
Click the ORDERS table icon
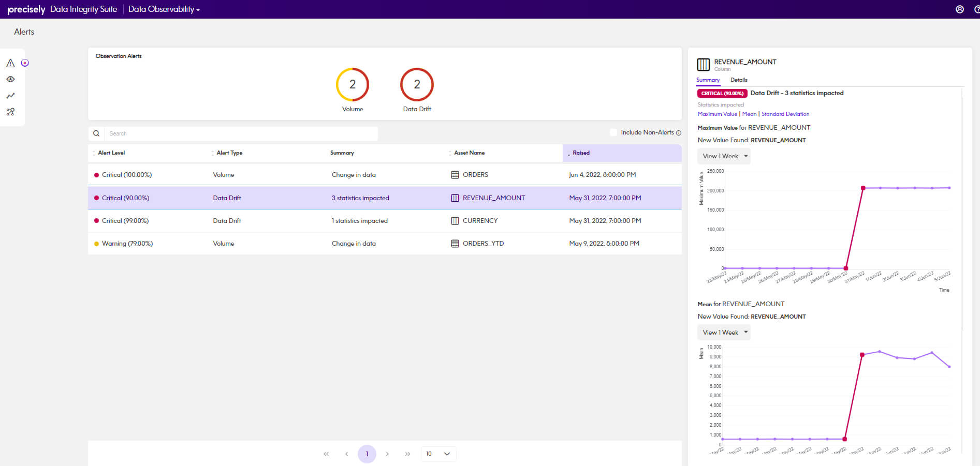[x=455, y=175]
